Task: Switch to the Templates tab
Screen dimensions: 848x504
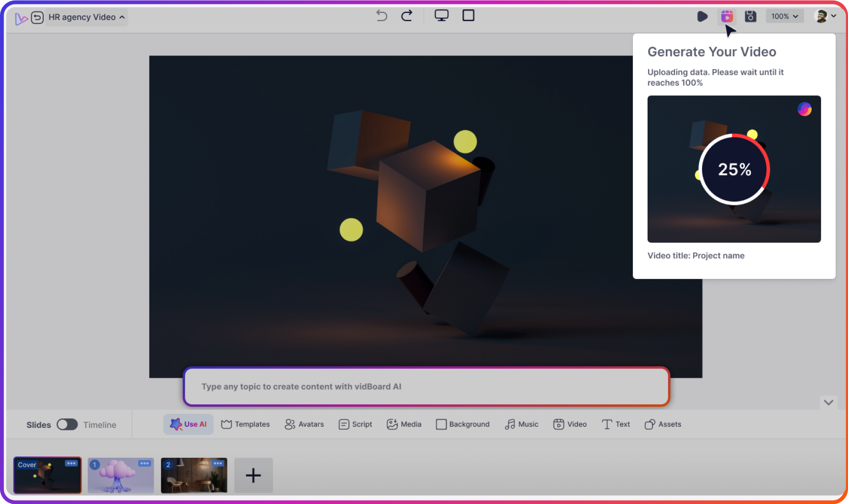Action: tap(245, 424)
